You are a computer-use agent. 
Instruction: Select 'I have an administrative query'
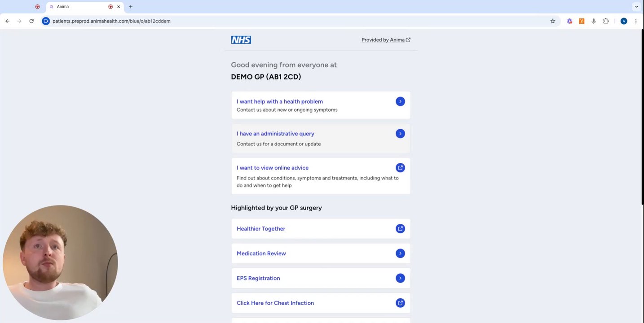[x=275, y=134]
